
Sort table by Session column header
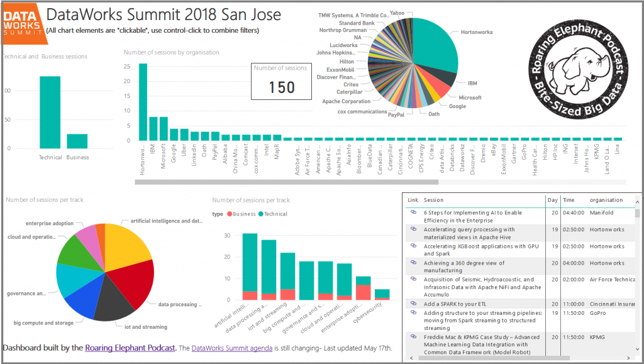(433, 200)
